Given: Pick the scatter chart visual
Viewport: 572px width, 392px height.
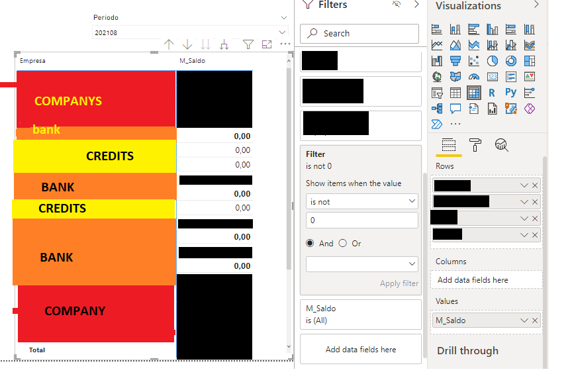Looking at the screenshot, I should coord(474,61).
